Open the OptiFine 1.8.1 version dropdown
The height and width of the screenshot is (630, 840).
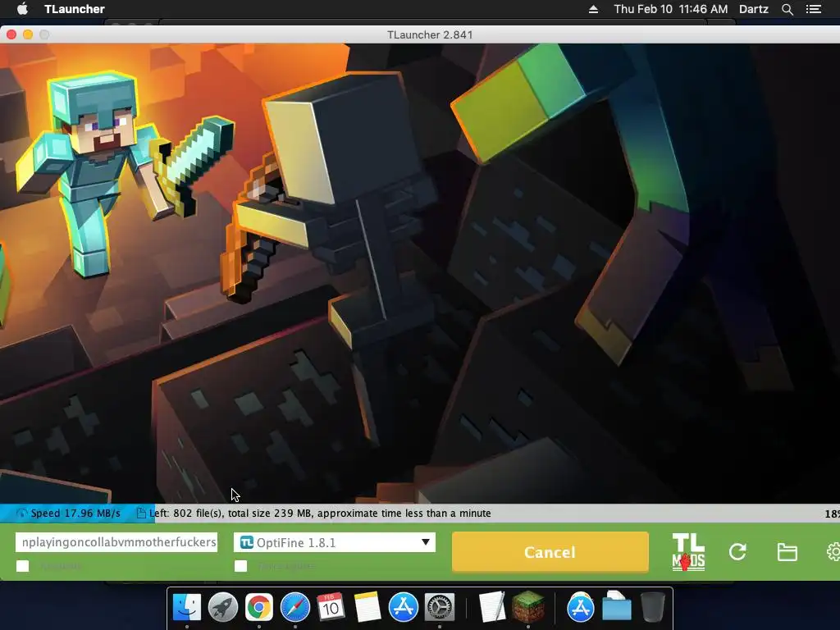(335, 542)
